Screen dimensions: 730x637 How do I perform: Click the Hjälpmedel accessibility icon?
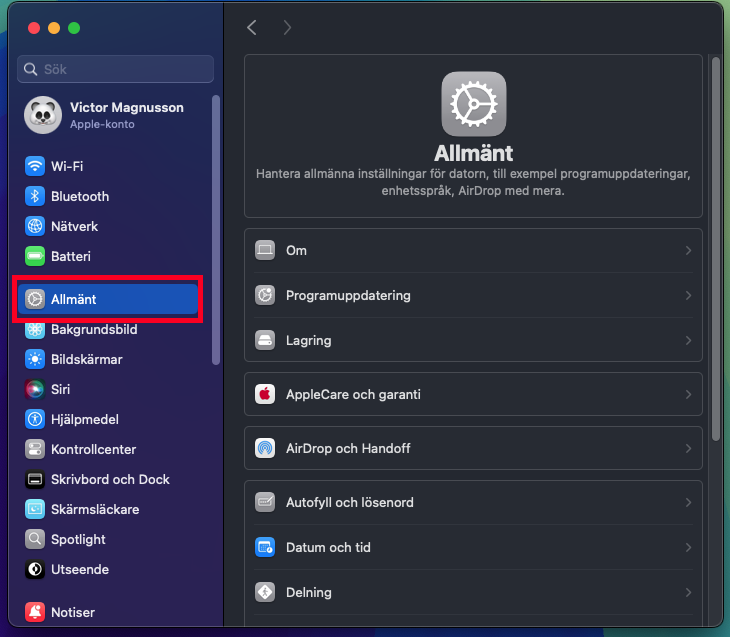(x=35, y=419)
